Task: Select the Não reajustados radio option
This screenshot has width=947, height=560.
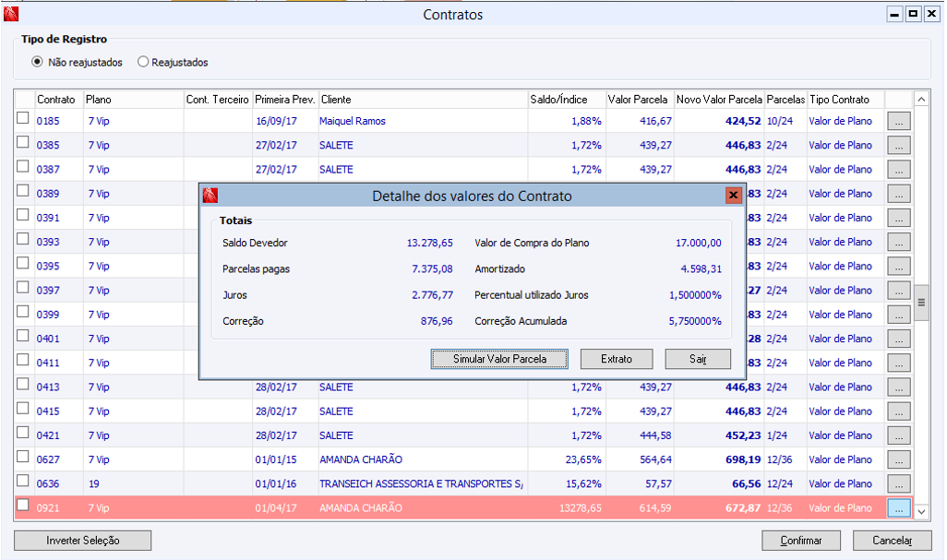Action: 38,63
